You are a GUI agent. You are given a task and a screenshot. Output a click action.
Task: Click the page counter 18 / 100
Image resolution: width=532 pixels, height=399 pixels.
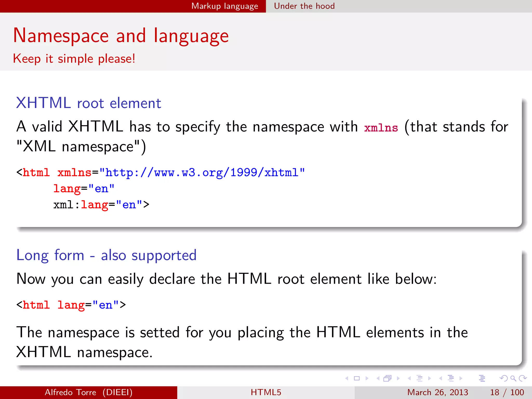click(507, 392)
